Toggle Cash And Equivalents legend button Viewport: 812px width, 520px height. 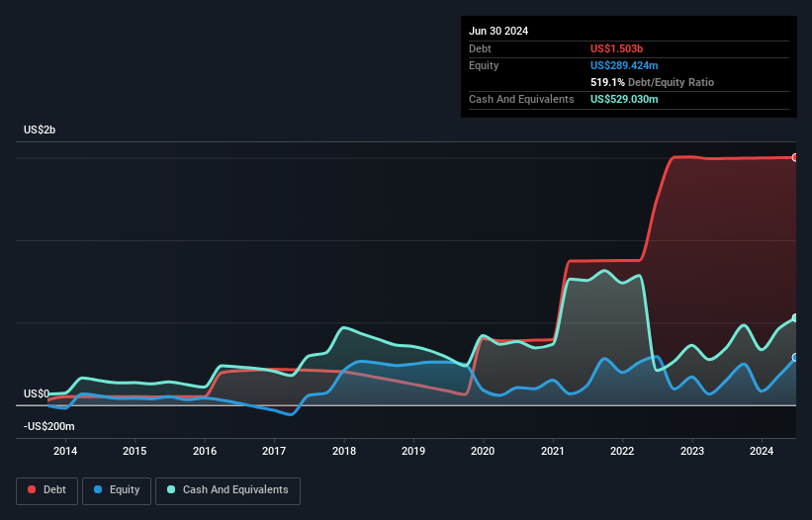click(227, 490)
